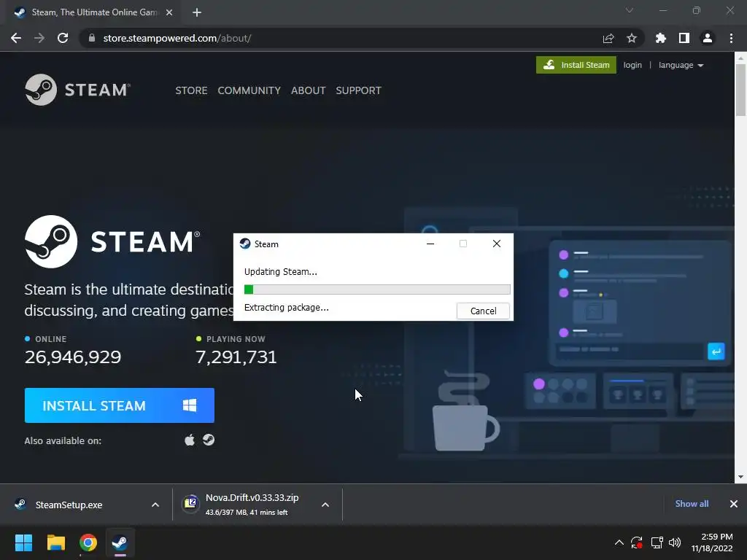Screen dimensions: 747x560
Task: Click the network tray icon
Action: tap(657, 542)
